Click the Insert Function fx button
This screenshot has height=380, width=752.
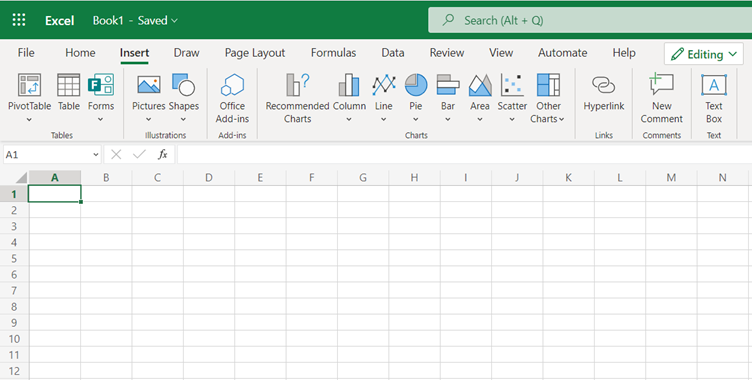click(x=163, y=154)
